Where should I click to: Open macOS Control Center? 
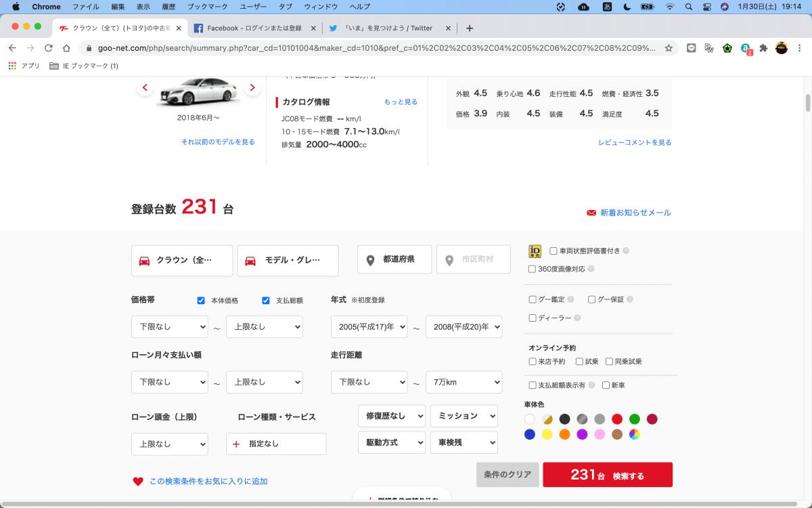(x=707, y=7)
